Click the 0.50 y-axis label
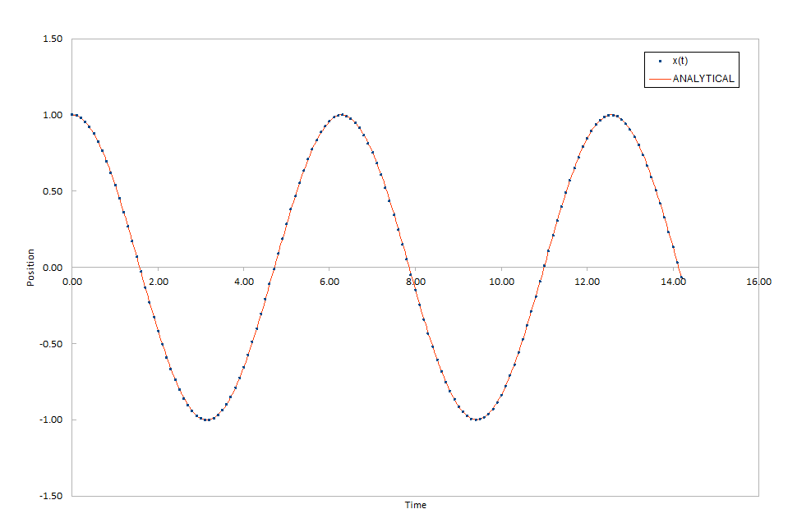This screenshot has height=532, width=811. (53, 191)
